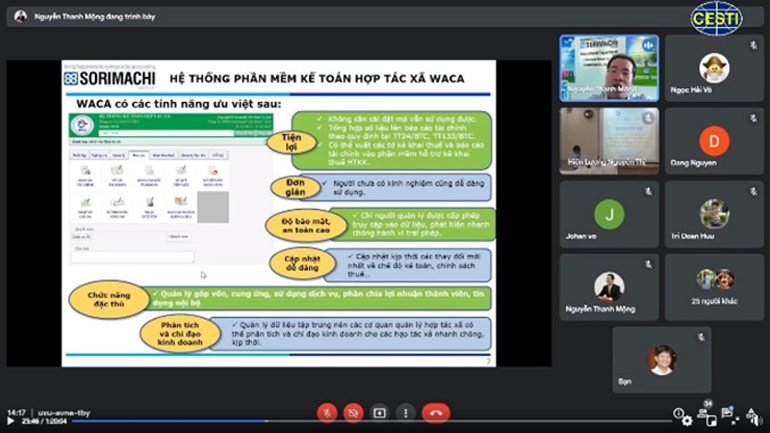Screen dimensions: 770x433
Task: Click the red leave call button
Action: tap(436, 413)
